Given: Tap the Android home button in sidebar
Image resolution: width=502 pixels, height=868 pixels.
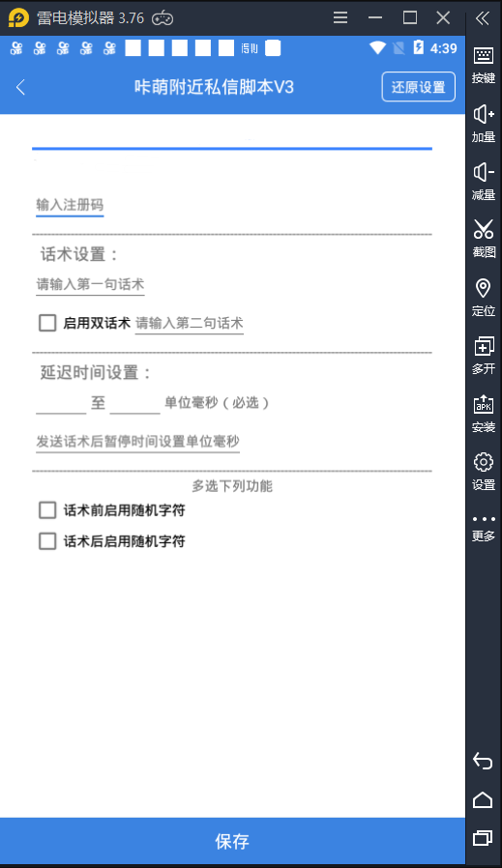Looking at the screenshot, I should 483,800.
